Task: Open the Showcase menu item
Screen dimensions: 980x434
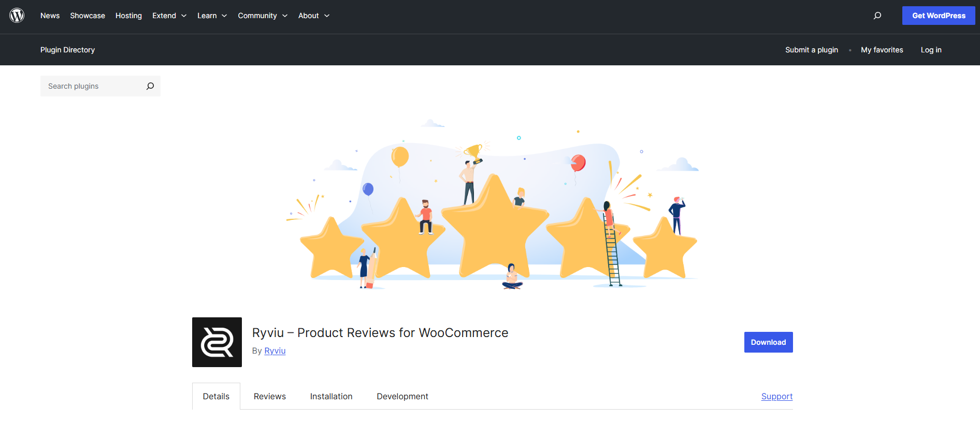Action: [x=88, y=16]
